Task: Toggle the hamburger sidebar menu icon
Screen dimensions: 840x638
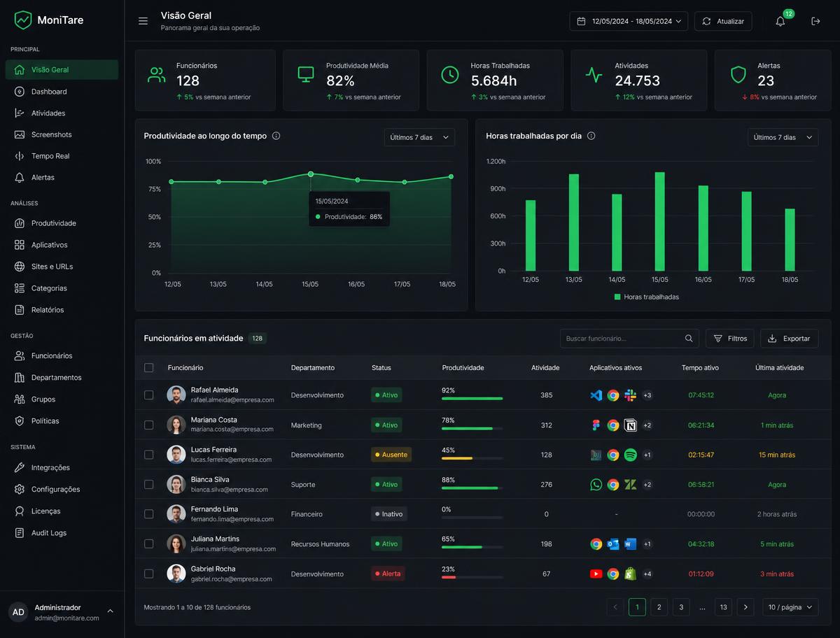Action: pos(143,21)
